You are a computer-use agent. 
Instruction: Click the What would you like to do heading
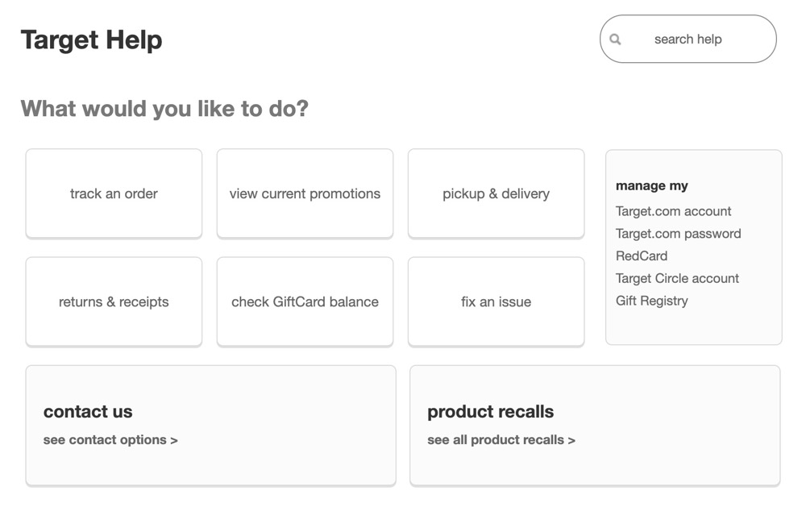[164, 109]
